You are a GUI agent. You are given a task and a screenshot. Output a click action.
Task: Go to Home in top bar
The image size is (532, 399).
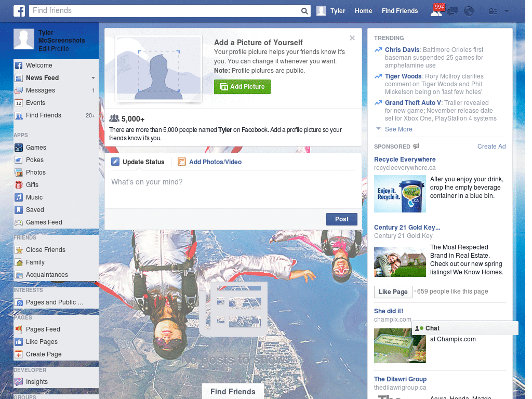click(363, 11)
